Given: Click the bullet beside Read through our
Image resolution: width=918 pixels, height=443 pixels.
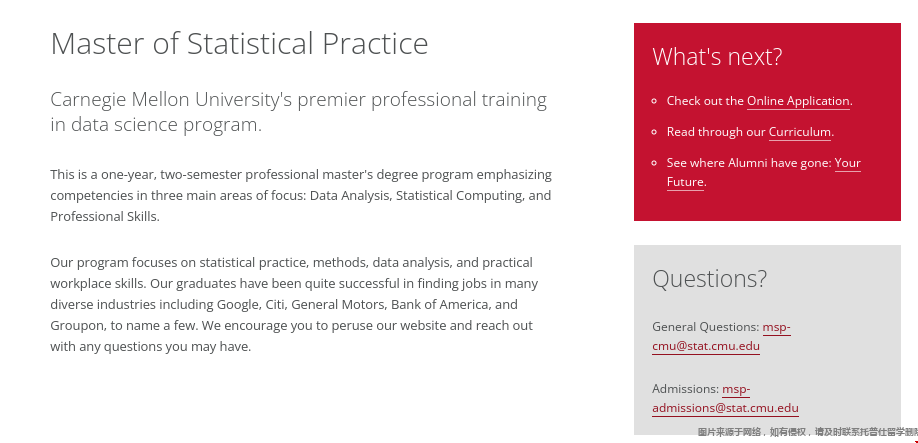Looking at the screenshot, I should (654, 132).
